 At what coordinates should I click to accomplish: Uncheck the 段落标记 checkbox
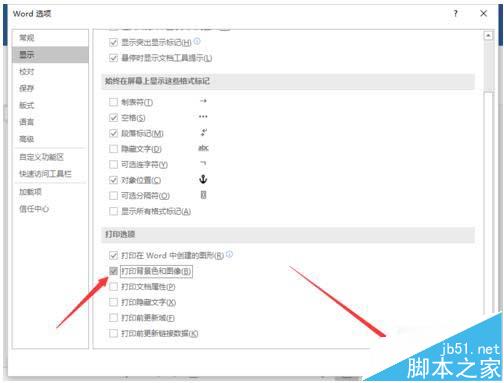[113, 133]
